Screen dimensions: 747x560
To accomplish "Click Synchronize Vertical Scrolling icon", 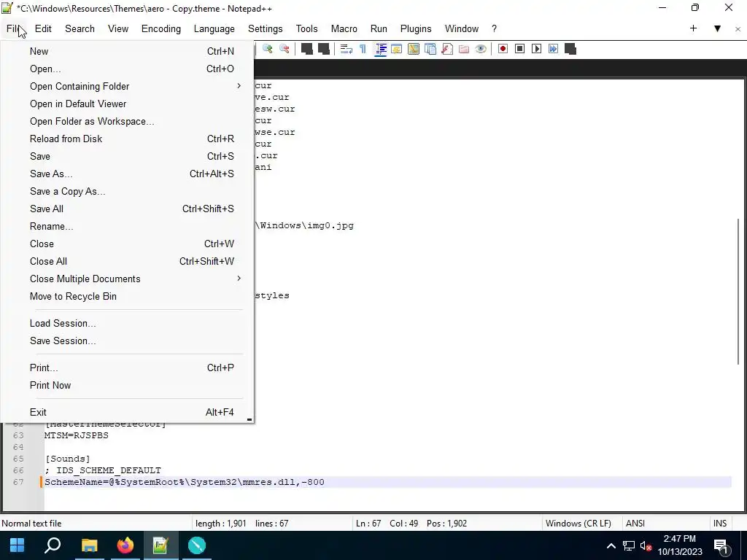I will click(x=307, y=49).
